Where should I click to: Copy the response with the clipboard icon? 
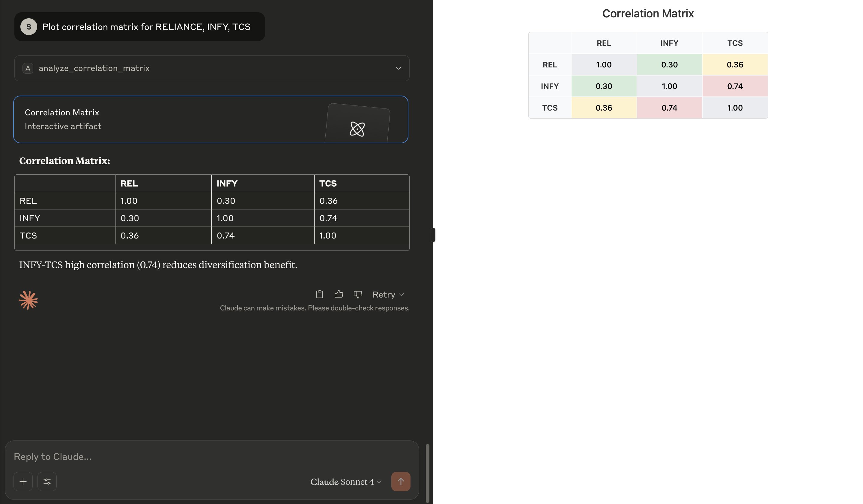point(320,294)
